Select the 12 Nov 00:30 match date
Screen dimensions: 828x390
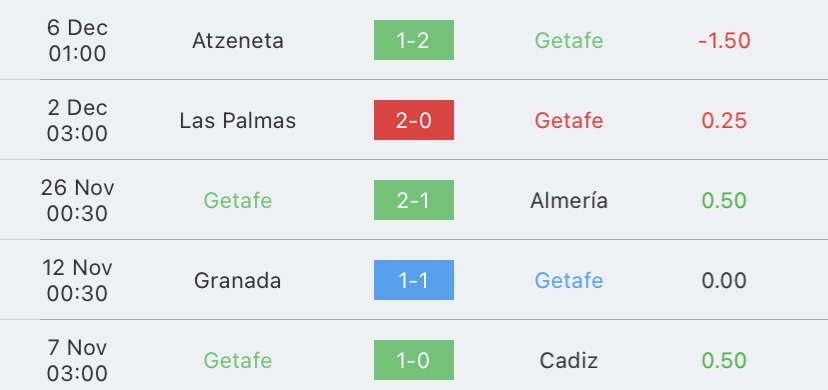[x=77, y=280]
